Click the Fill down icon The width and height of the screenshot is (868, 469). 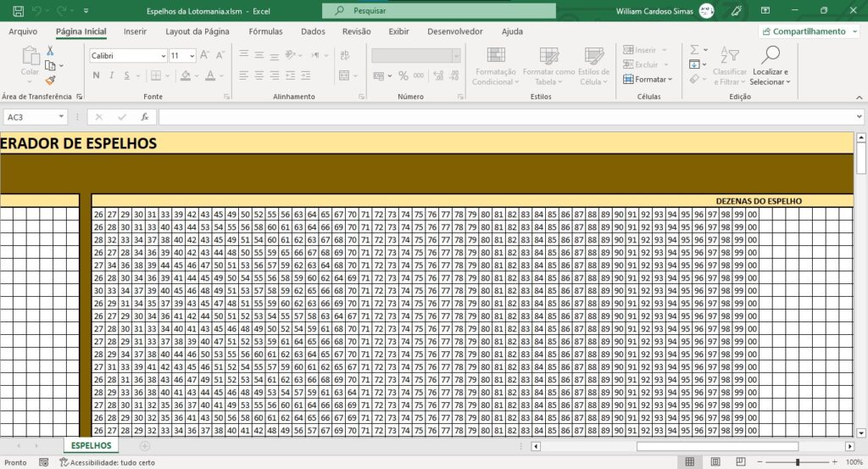click(694, 64)
